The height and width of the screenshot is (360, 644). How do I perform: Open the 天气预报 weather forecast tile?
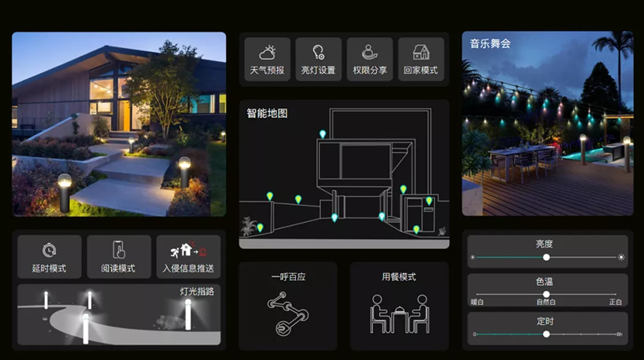(267, 59)
